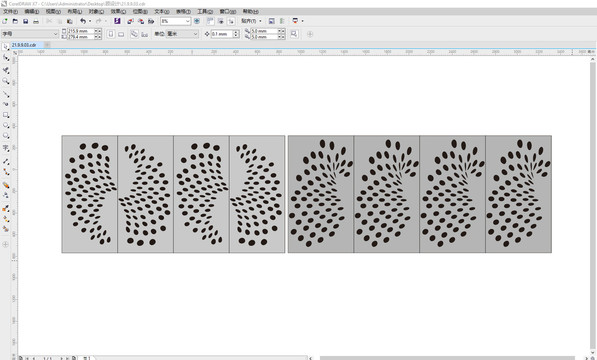Viewport: 597px width, 360px height.
Task: Select the Color Eyedropper tool
Action: [6, 208]
